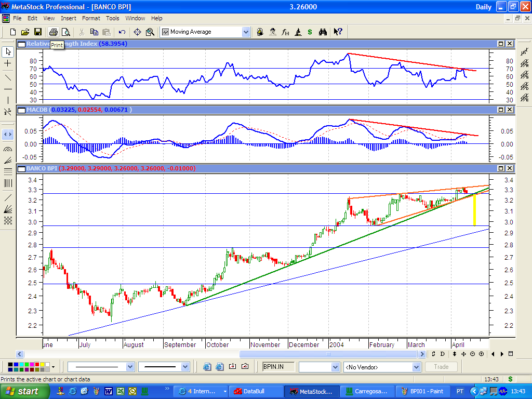Choose the Fibonacci arcs tool
This screenshot has height=399, width=532.
8,149
